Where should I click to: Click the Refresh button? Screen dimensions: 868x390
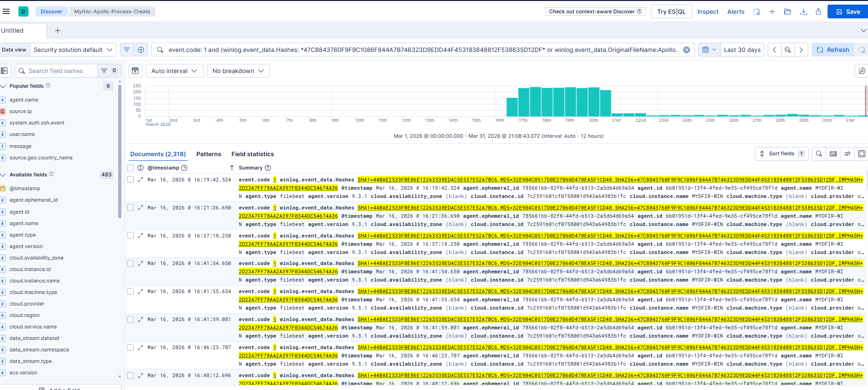coord(833,50)
